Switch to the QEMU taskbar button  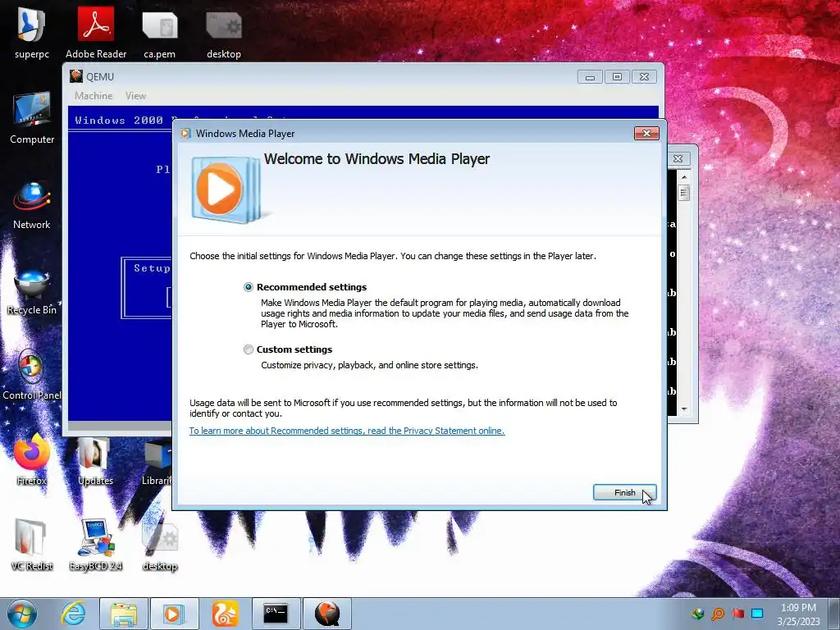327,614
